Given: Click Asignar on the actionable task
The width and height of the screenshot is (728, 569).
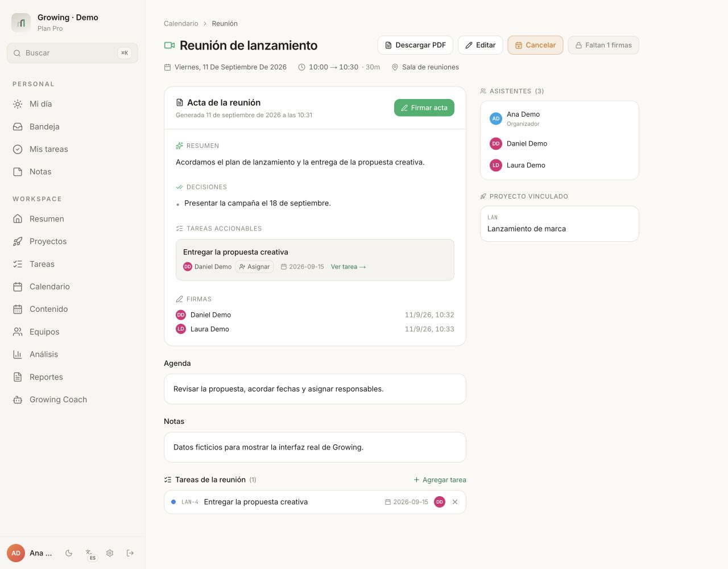Looking at the screenshot, I should [x=255, y=267].
